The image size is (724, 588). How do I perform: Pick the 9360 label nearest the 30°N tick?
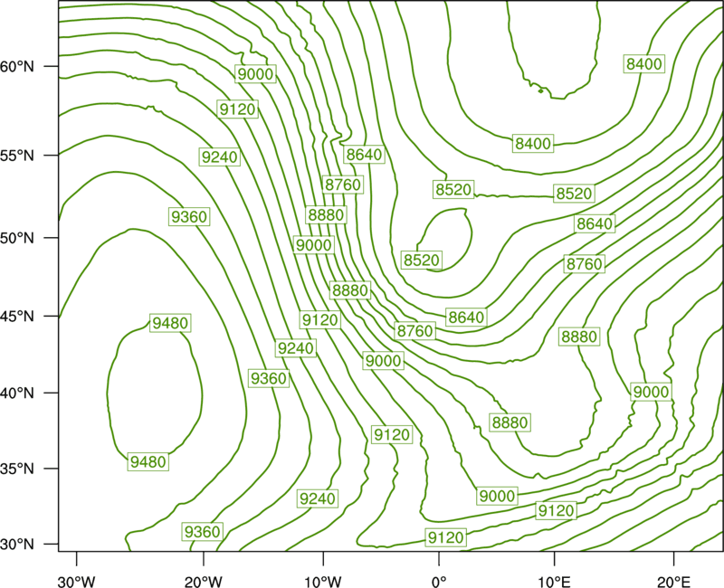coord(202,532)
